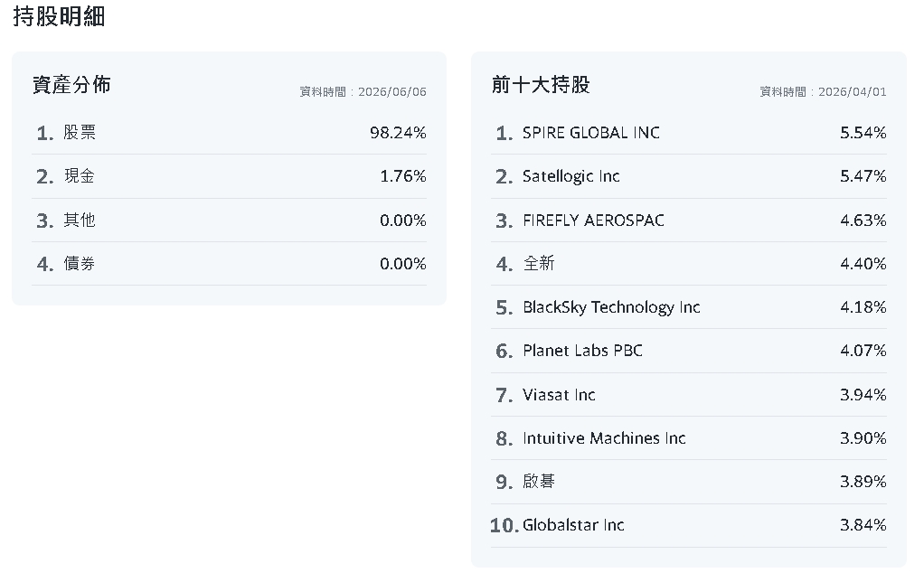Select the 全新 holding
The image size is (924, 573).
(689, 263)
